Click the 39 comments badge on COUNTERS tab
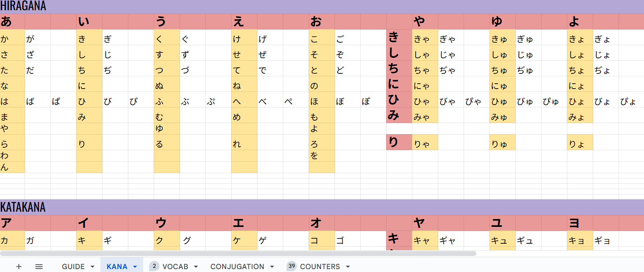The height and width of the screenshot is (272, 644). [x=291, y=266]
